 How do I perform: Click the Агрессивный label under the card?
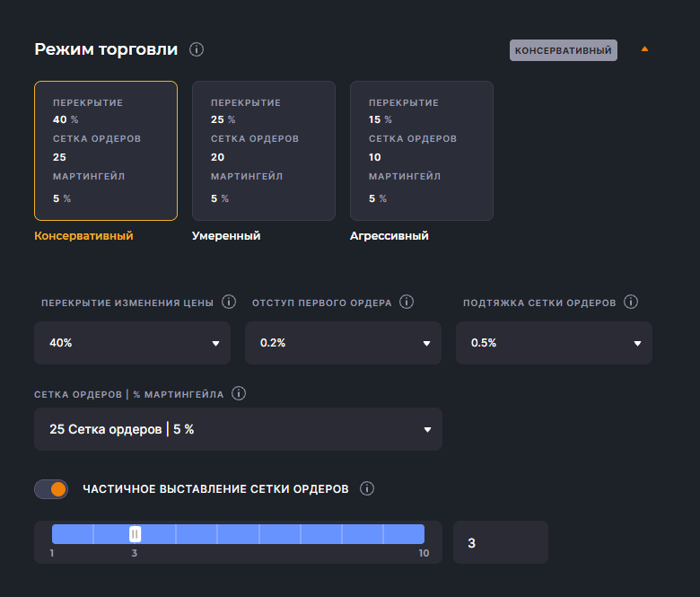(389, 236)
